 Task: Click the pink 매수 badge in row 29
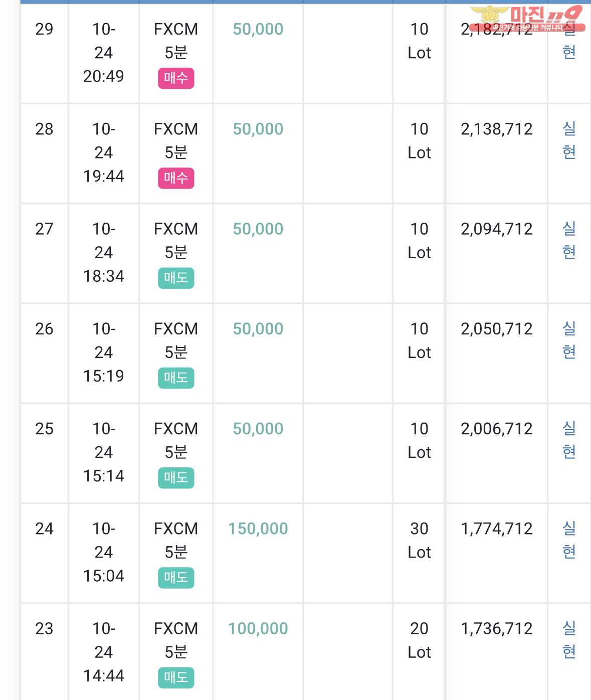176,78
